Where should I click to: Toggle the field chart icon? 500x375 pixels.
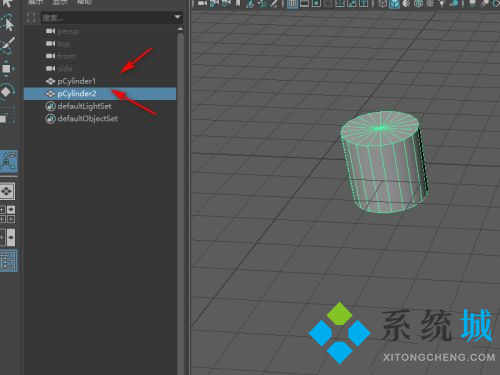click(340, 4)
